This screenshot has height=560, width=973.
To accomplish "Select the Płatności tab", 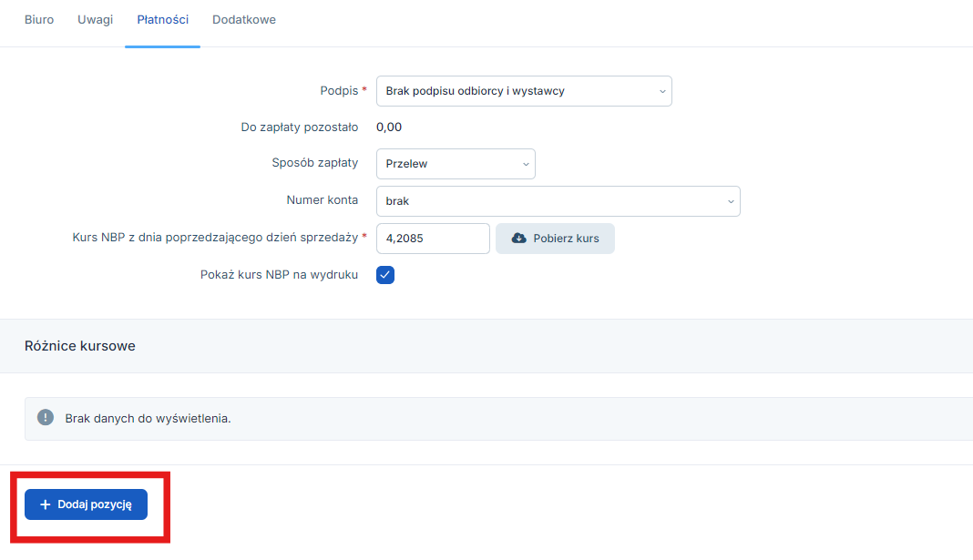I will click(x=162, y=20).
